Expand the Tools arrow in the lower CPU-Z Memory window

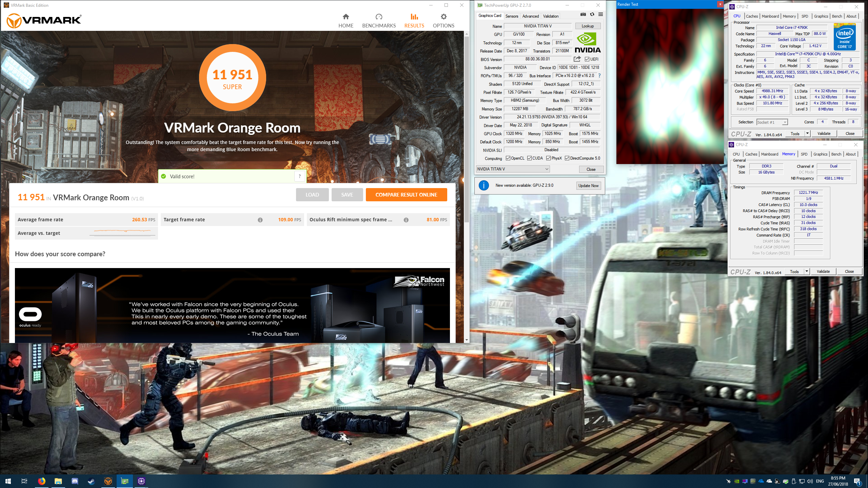coord(807,271)
